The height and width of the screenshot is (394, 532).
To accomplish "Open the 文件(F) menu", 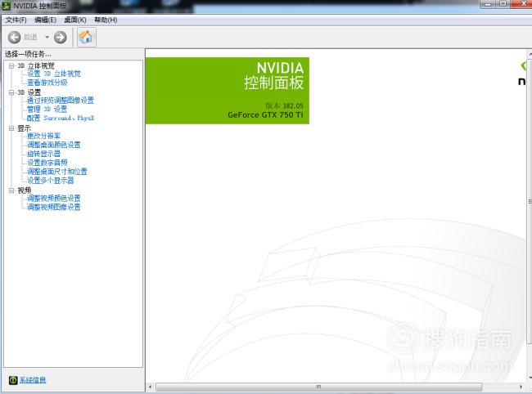I will pyautogui.click(x=16, y=20).
